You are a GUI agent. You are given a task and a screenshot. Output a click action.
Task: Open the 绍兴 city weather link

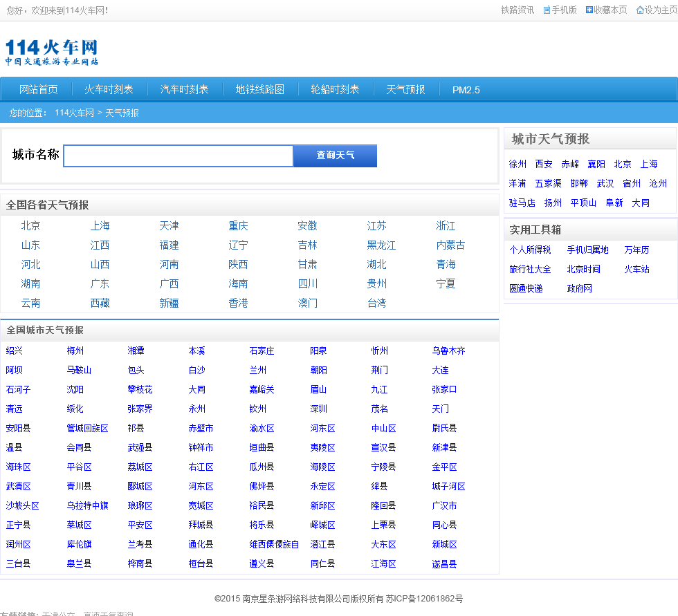(14, 351)
